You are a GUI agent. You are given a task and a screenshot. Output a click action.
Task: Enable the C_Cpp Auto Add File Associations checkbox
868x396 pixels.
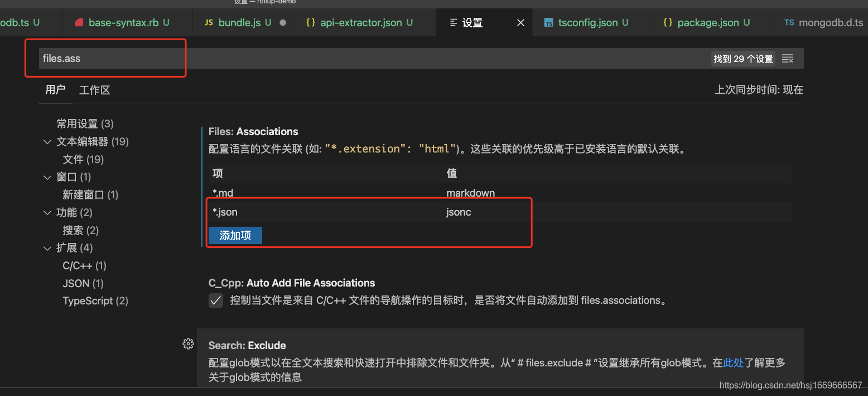pos(216,300)
